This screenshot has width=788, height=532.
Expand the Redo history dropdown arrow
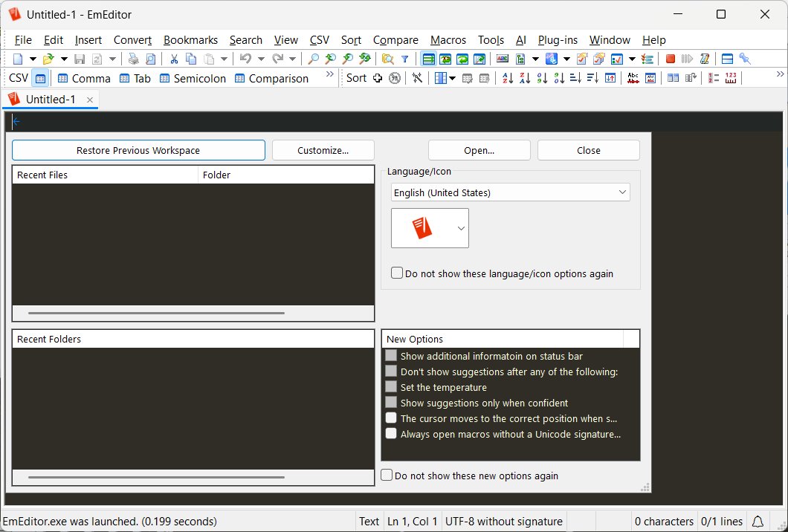pos(292,59)
